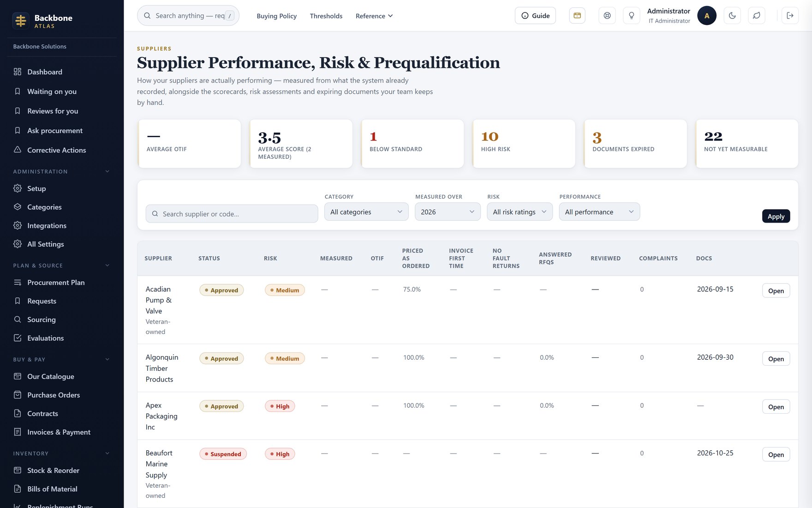Screen dimensions: 812x508
Task: Open the Measured Over 2026 dropdown
Action: point(448,212)
